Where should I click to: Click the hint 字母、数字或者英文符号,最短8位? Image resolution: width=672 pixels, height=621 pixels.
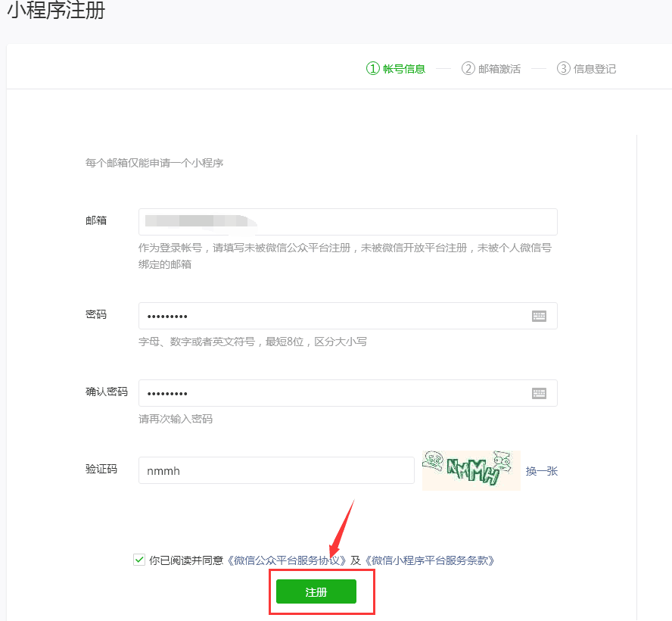(x=221, y=342)
